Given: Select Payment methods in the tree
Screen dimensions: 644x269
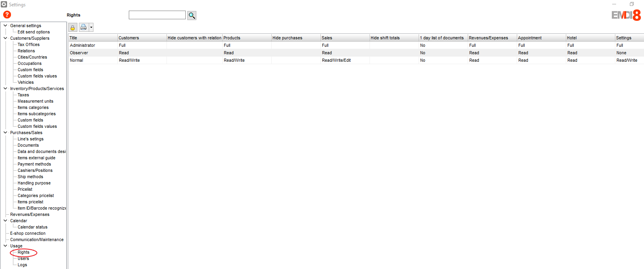Looking at the screenshot, I should [x=34, y=164].
